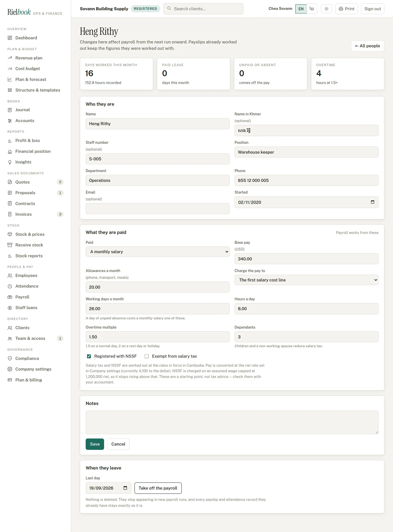Open the Charge the pay to dropdown
The width and height of the screenshot is (393, 532).
click(x=306, y=280)
